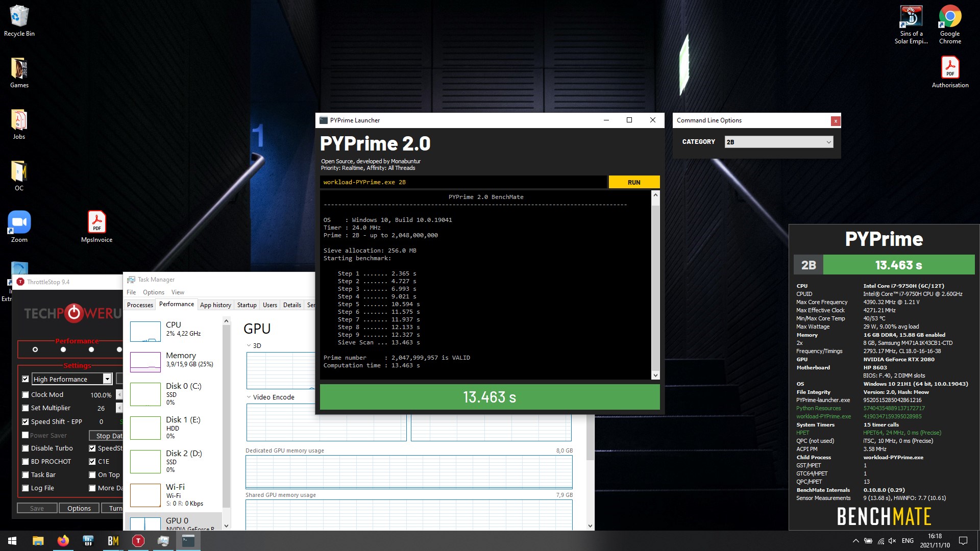The width and height of the screenshot is (980, 551).
Task: Open the File menu in Task Manager
Action: [x=131, y=292]
